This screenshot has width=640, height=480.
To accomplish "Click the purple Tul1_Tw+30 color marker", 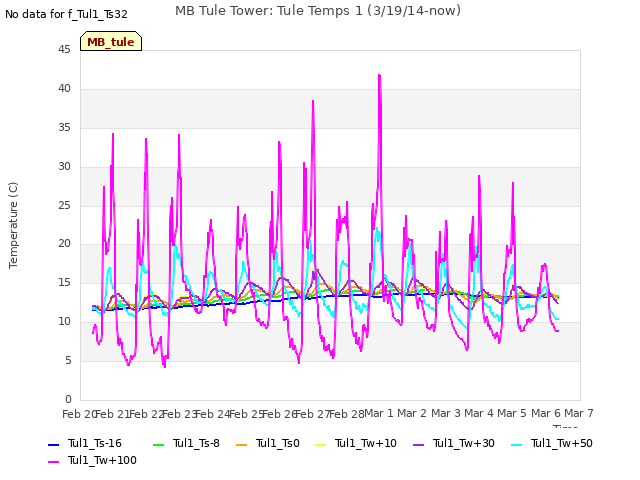I will (x=418, y=444).
